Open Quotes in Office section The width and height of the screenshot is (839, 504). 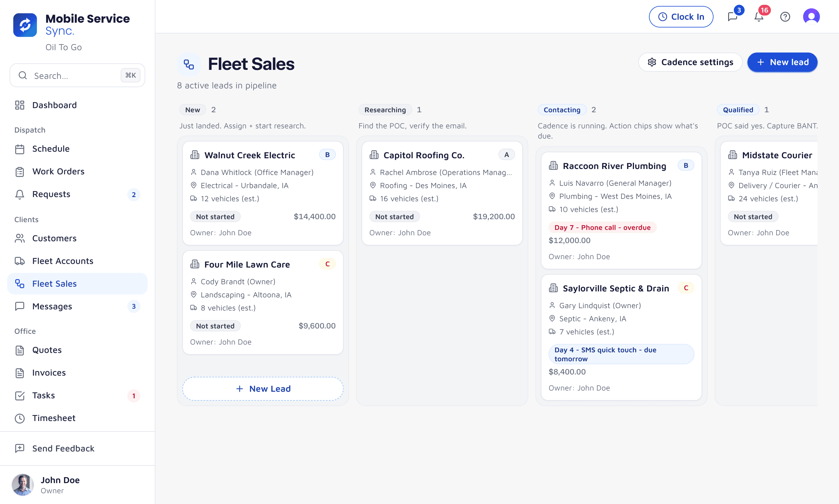[x=77, y=350]
